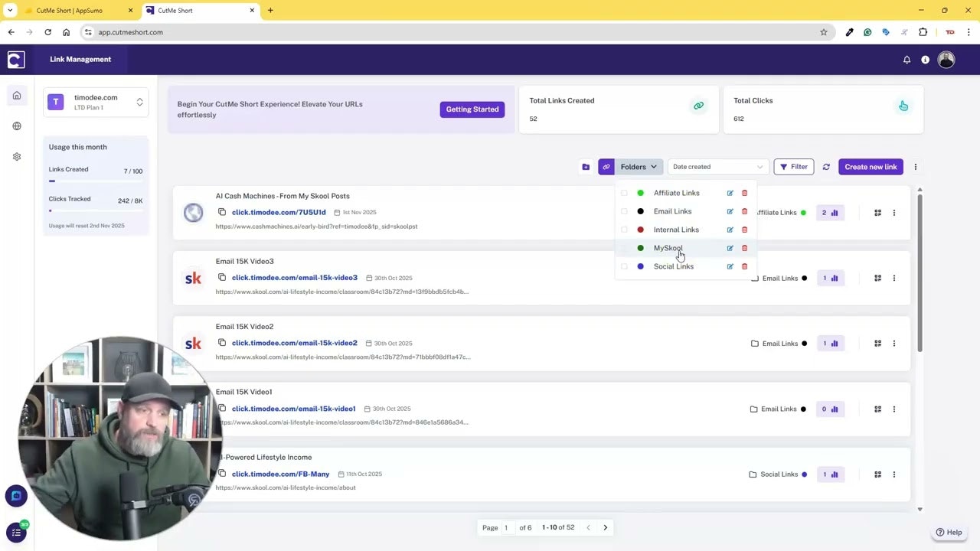Show QR code for AI Cash Machines link
This screenshot has height=551, width=980.
(877, 213)
